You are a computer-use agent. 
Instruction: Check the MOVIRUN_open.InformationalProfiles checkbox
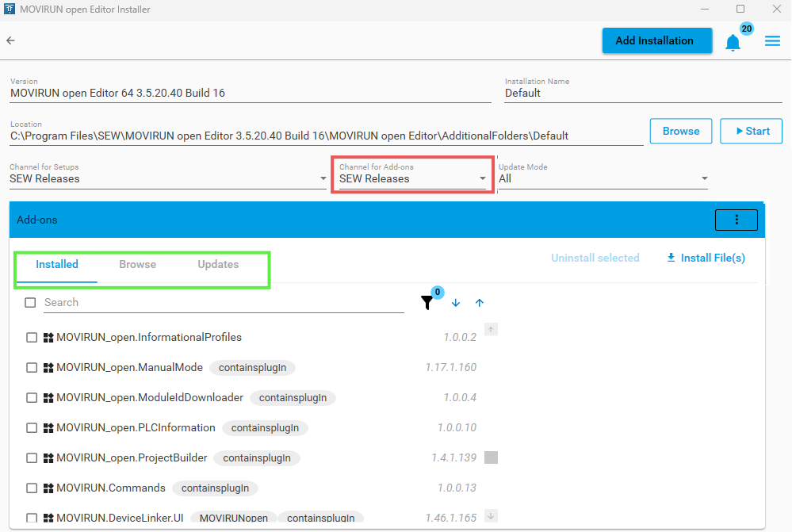tap(32, 338)
